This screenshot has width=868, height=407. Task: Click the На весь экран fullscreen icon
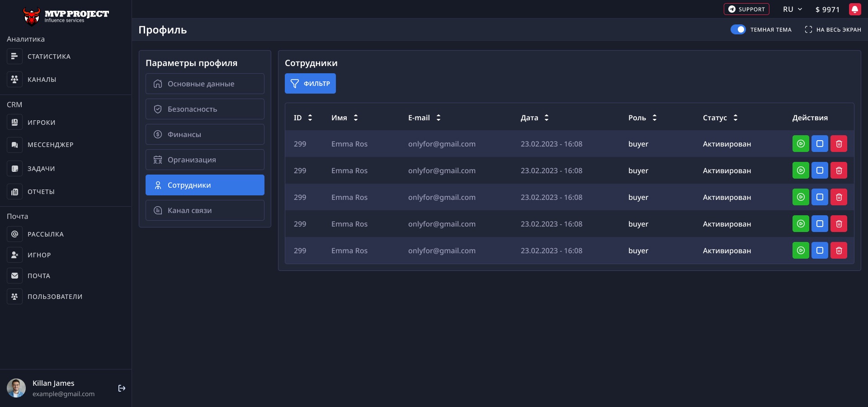(x=808, y=29)
